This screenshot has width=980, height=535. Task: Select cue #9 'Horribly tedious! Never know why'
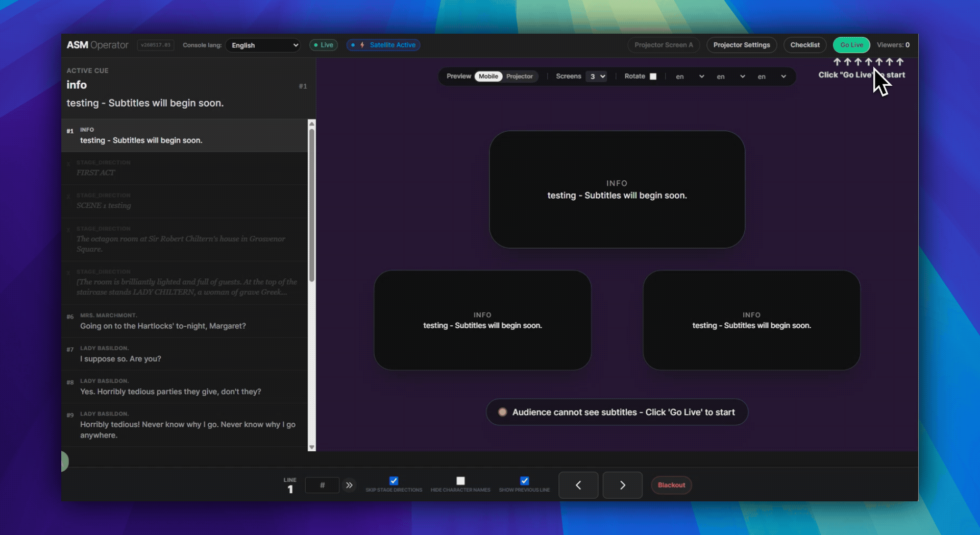[x=184, y=425]
